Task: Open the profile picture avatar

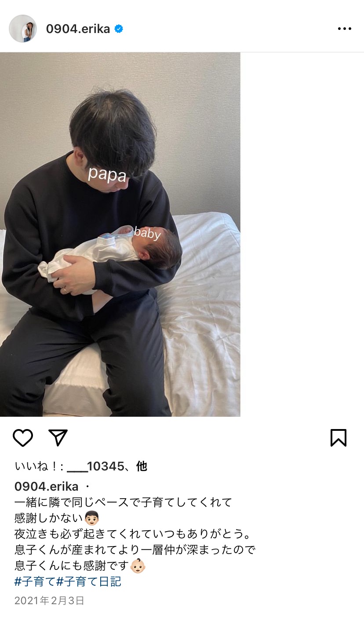Action: [x=23, y=29]
